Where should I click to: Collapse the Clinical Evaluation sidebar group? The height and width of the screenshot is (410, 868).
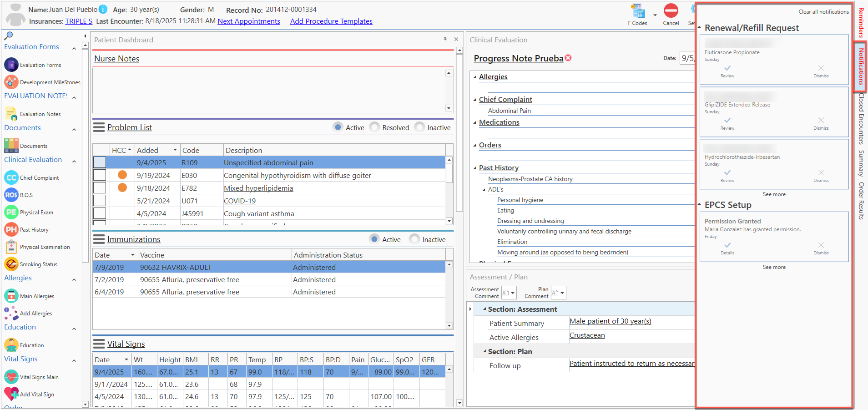74,161
